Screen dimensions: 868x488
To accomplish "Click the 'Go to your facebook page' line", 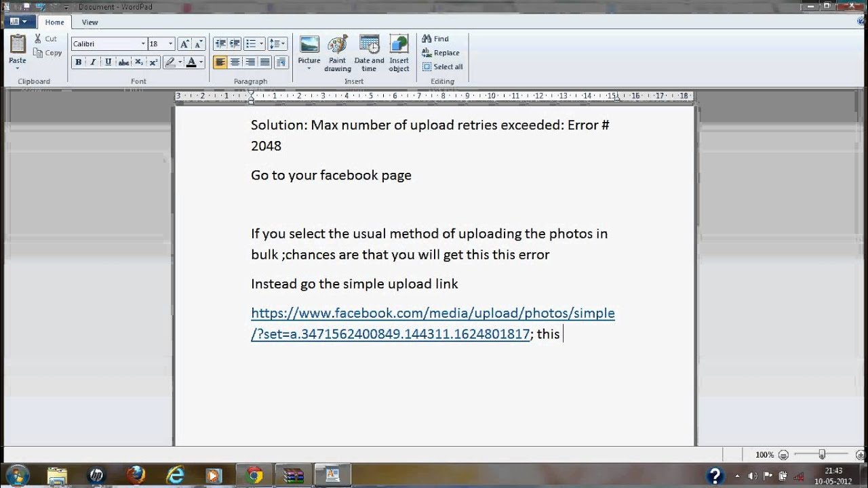I will pos(331,175).
